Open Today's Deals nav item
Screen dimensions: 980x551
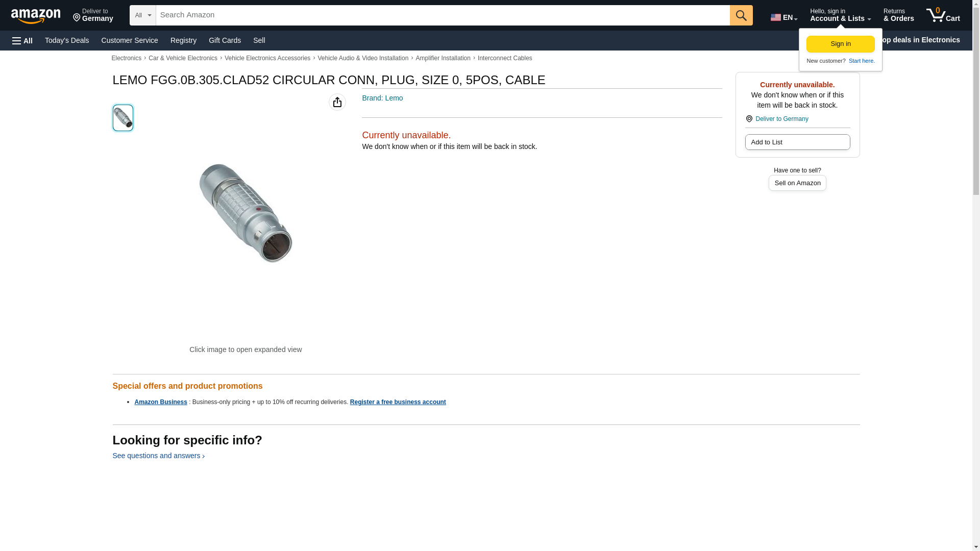point(67,40)
